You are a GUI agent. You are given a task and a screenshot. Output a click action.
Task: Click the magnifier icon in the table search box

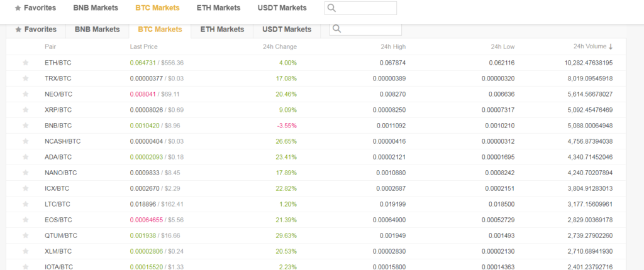click(338, 30)
